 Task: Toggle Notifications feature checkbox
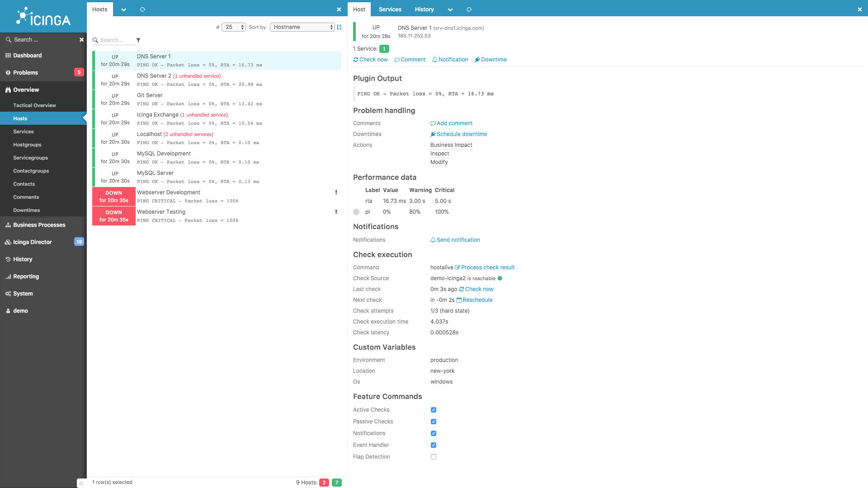pos(434,433)
